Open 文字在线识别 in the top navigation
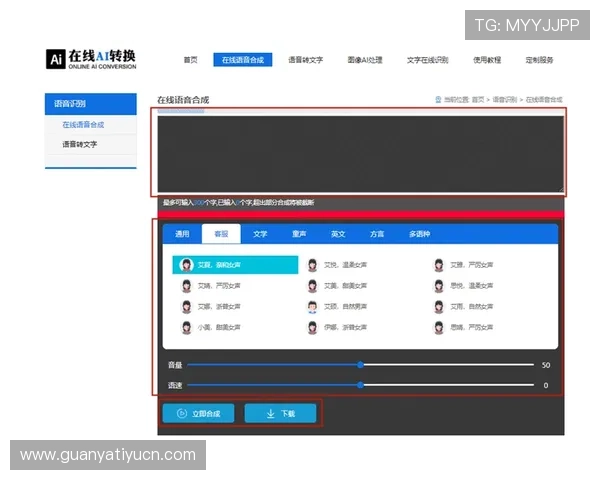The width and height of the screenshot is (600, 480). pos(427,60)
